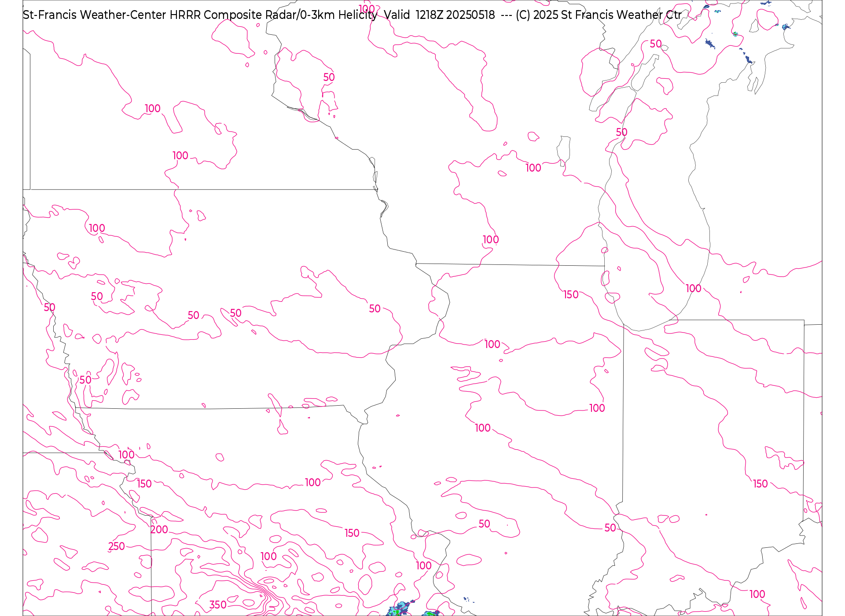Image resolution: width=845 pixels, height=616 pixels.
Task: Click the "250" helicity contour label
Action: [117, 546]
